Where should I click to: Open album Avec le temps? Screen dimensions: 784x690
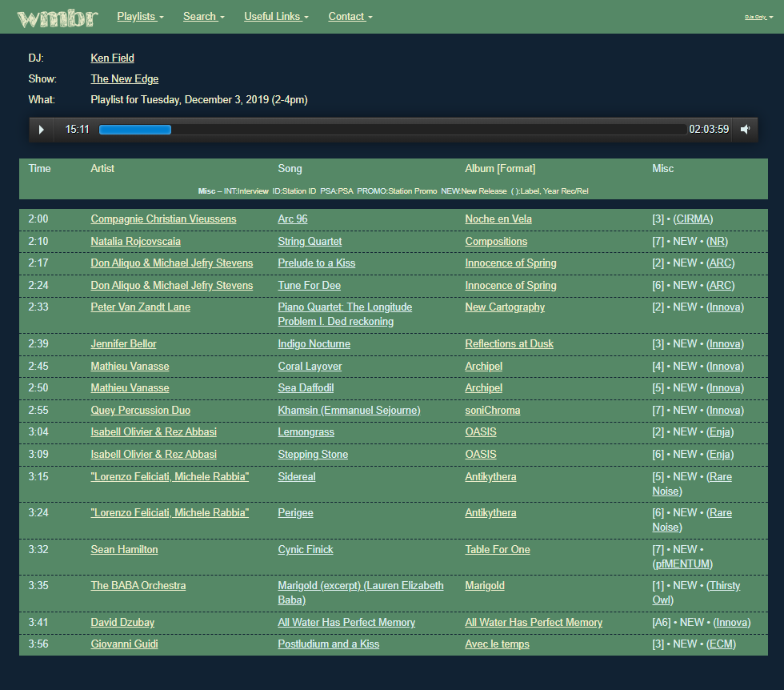(497, 644)
